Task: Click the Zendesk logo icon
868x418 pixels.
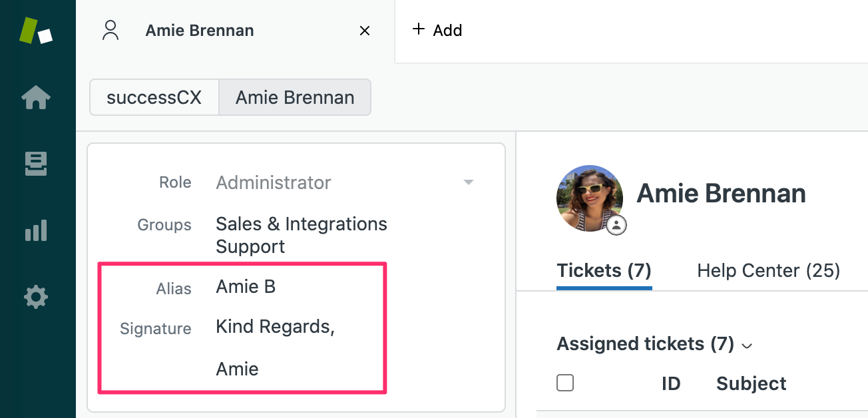Action: click(x=36, y=31)
